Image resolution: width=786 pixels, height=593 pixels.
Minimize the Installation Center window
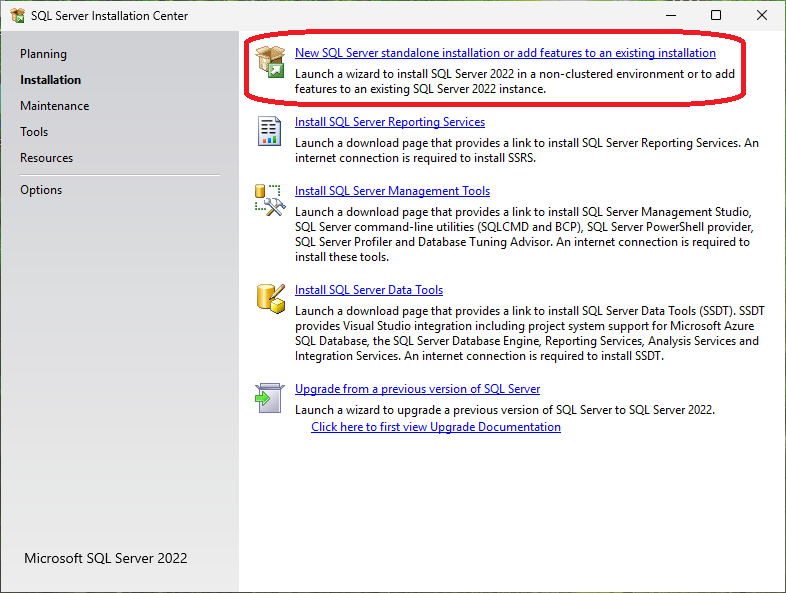(x=670, y=16)
